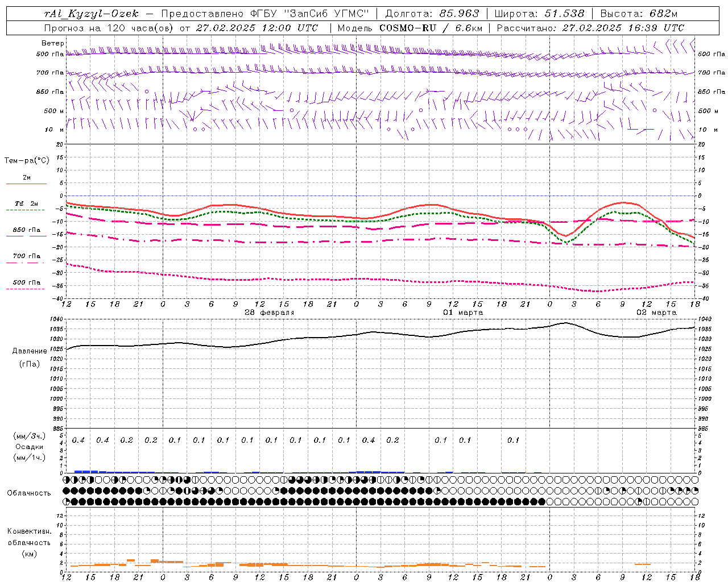Select the Долгота: 85.963 header field
Image resolution: width=728 pixels, height=582 pixels.
[432, 14]
